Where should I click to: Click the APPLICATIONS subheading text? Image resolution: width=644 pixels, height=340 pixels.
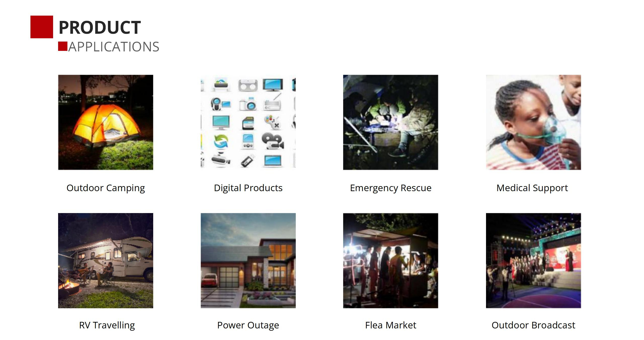(114, 47)
